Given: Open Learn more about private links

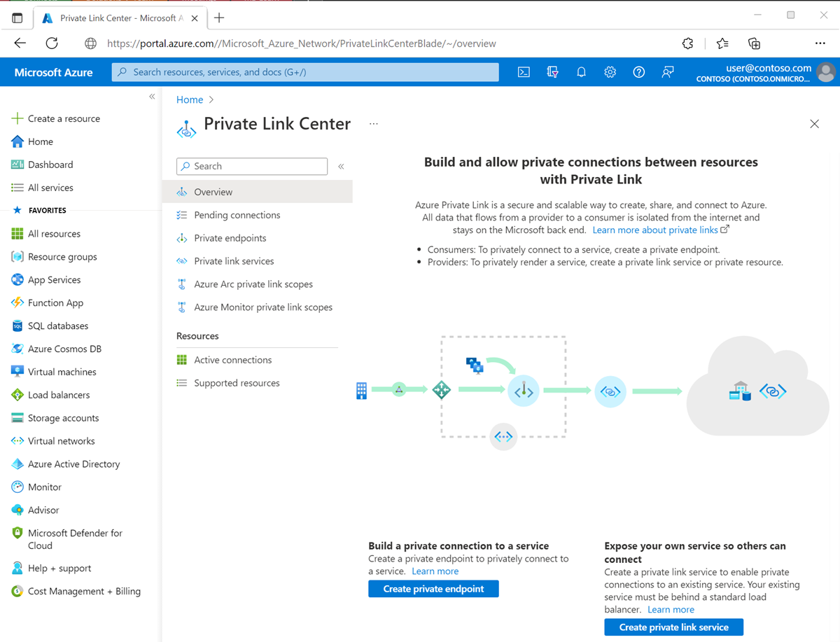Looking at the screenshot, I should (x=656, y=230).
